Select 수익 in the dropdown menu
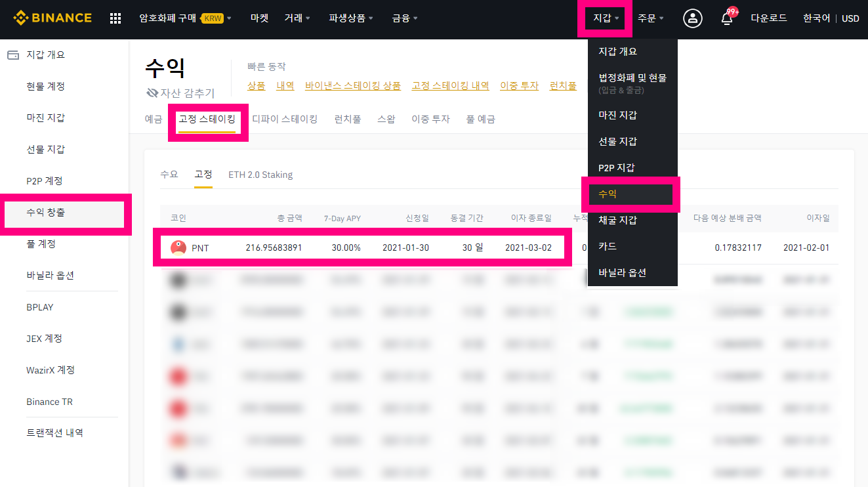 point(632,194)
